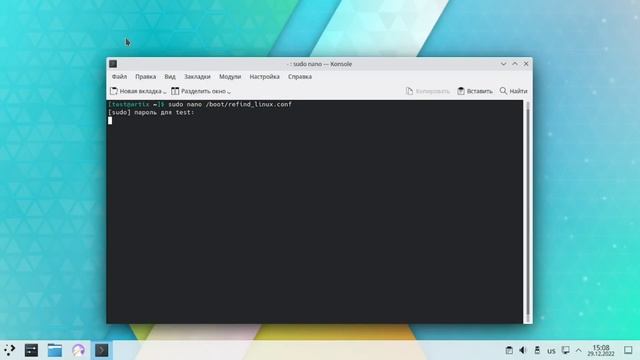Open the Правка menu

pyautogui.click(x=145, y=77)
